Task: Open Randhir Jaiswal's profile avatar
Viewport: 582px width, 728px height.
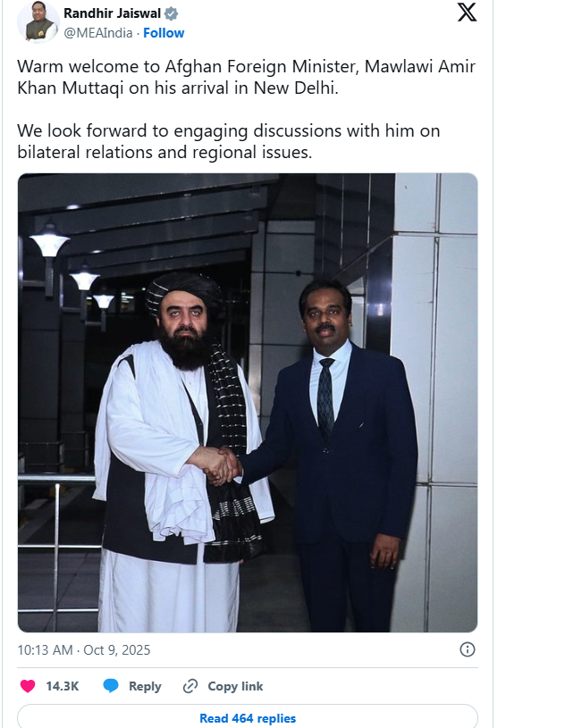Action: (38, 21)
